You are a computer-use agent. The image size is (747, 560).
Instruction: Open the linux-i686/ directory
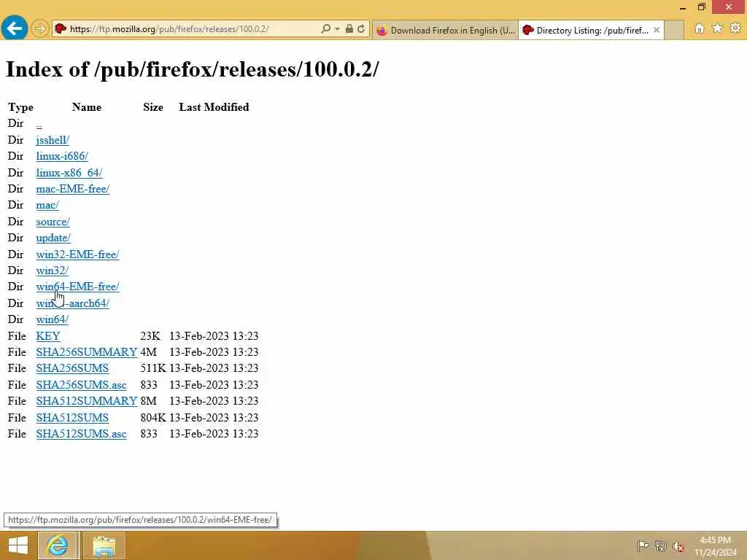[x=62, y=156]
